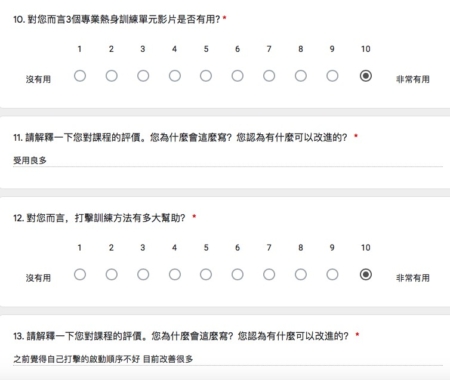
Task: Select rating 9 for question 12
Action: tap(332, 275)
